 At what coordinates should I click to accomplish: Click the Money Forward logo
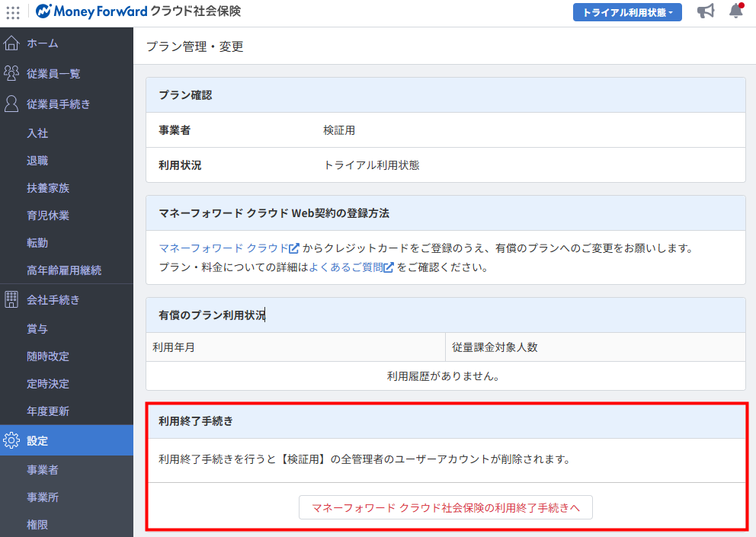click(91, 11)
